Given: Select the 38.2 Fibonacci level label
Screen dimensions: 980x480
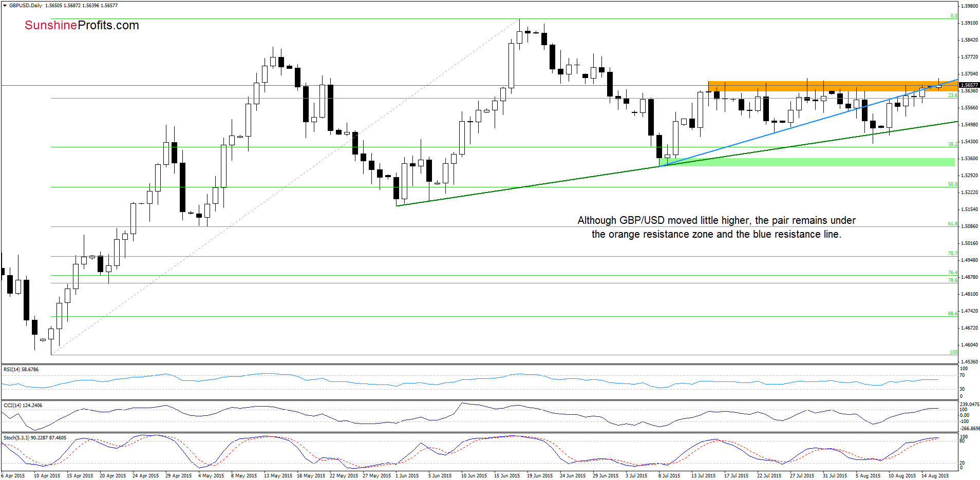Looking at the screenshot, I should 952,144.
